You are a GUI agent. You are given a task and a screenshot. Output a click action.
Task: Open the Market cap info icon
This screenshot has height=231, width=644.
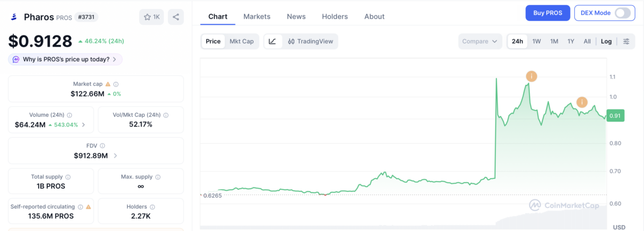click(116, 84)
